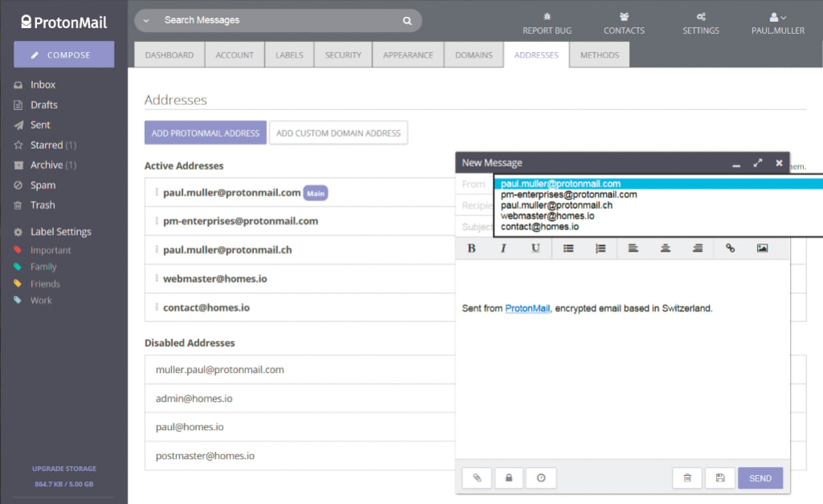823x504 pixels.
Task: Insert an image icon
Action: 762,248
